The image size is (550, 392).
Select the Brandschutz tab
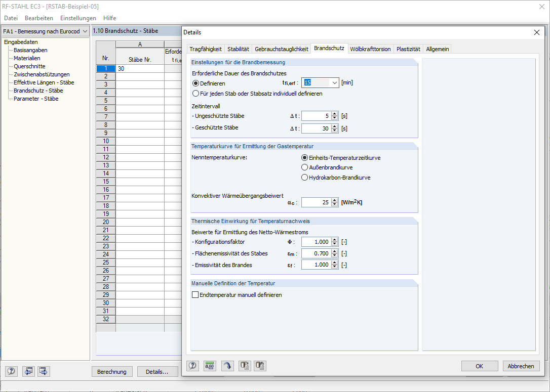(x=329, y=48)
